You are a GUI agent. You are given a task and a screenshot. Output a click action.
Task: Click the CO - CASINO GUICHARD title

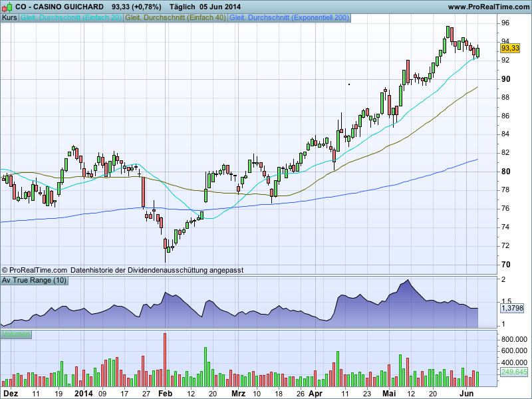pyautogui.click(x=59, y=7)
